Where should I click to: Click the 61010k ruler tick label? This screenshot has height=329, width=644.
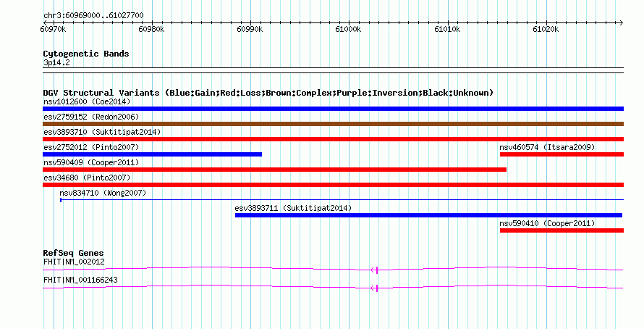pos(447,30)
